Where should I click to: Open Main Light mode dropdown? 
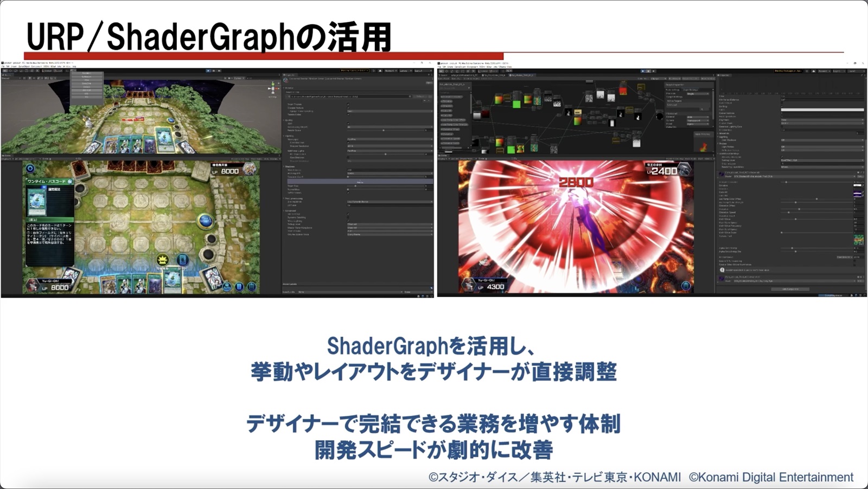pyautogui.click(x=390, y=139)
